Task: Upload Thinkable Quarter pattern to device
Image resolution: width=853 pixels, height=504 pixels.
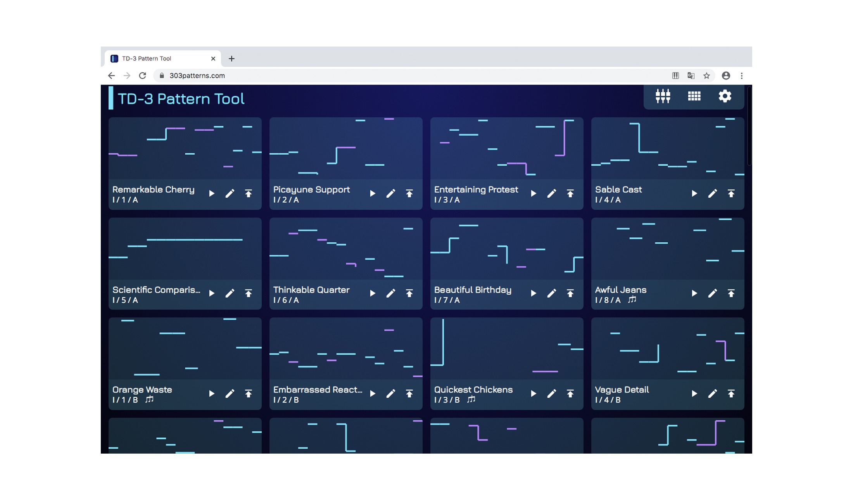Action: tap(409, 293)
